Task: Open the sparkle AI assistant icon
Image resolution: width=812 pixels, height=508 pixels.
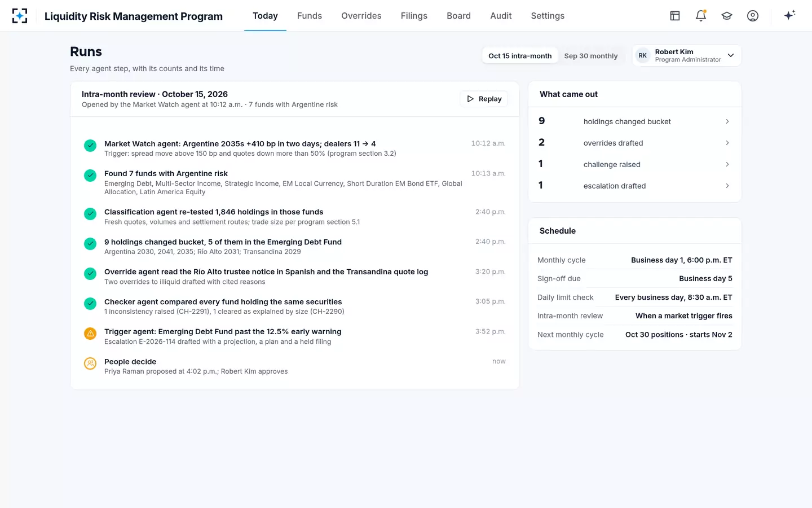Action: (x=789, y=15)
